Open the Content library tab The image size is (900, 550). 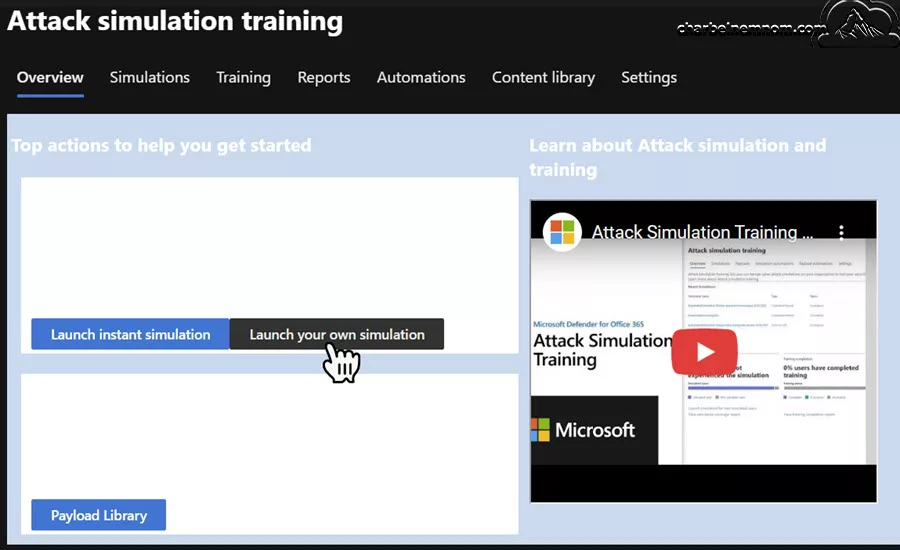543,78
